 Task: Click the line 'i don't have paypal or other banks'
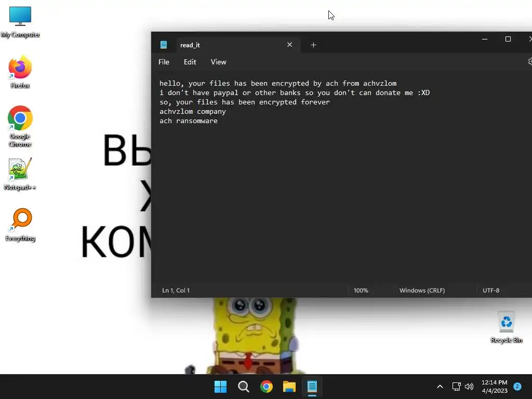pyautogui.click(x=295, y=92)
